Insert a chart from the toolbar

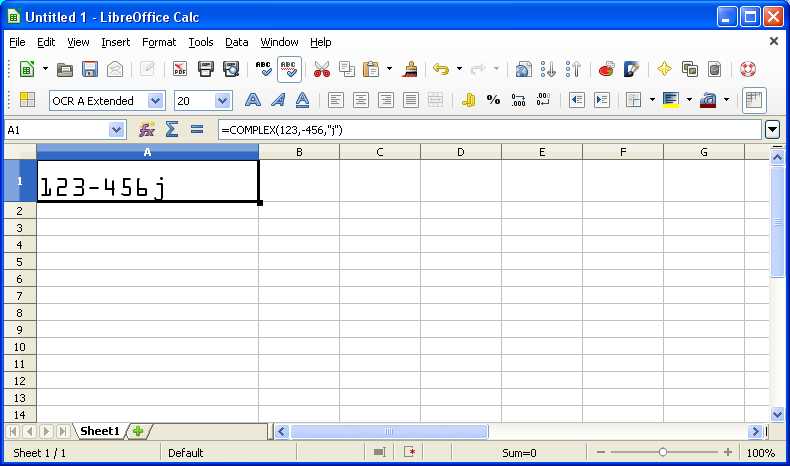tap(606, 69)
